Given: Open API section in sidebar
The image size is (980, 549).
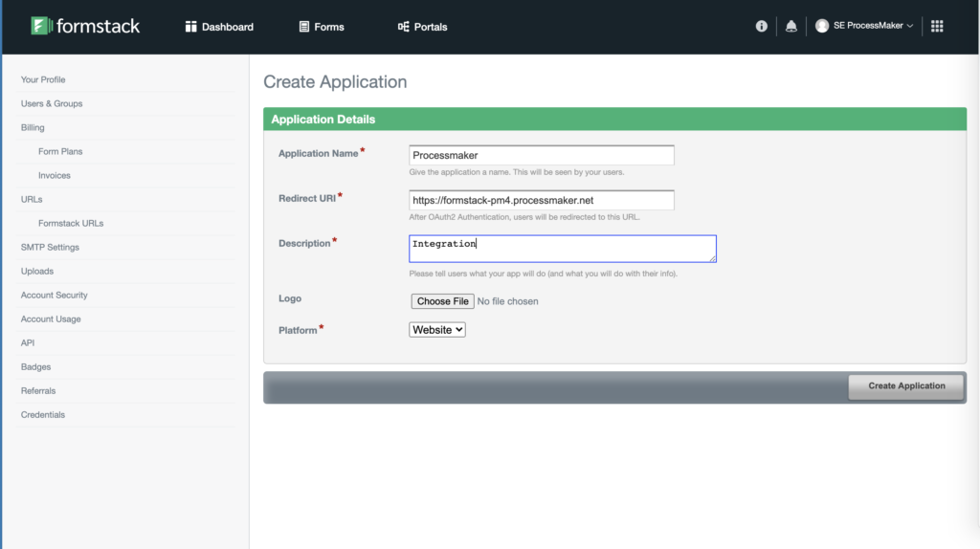Looking at the screenshot, I should (x=28, y=343).
